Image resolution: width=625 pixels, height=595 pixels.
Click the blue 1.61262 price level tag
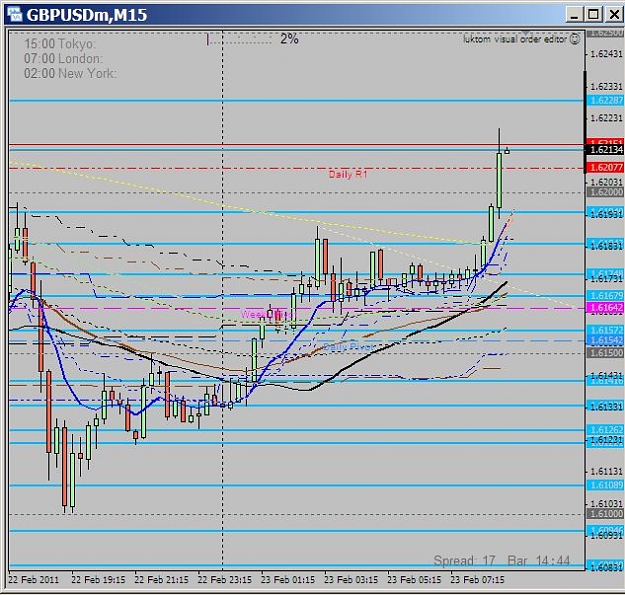coord(605,430)
